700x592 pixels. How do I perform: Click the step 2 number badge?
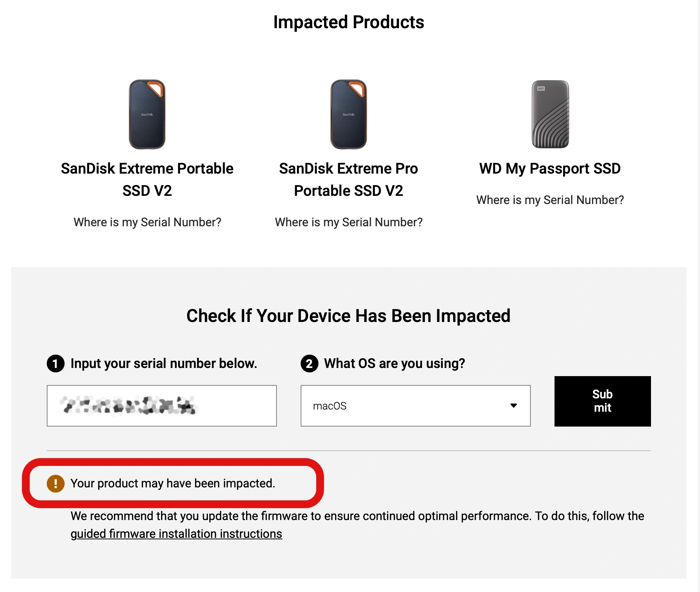(x=309, y=364)
